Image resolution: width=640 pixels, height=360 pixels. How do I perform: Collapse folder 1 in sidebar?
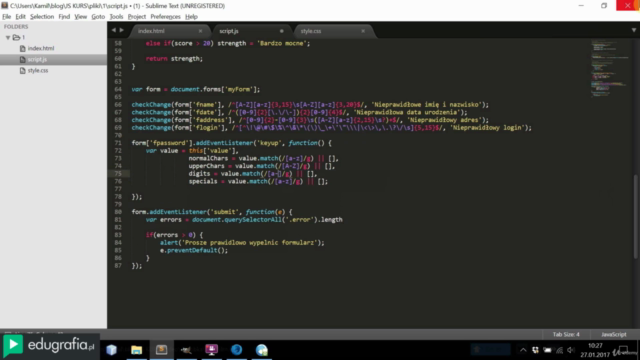coord(8,38)
